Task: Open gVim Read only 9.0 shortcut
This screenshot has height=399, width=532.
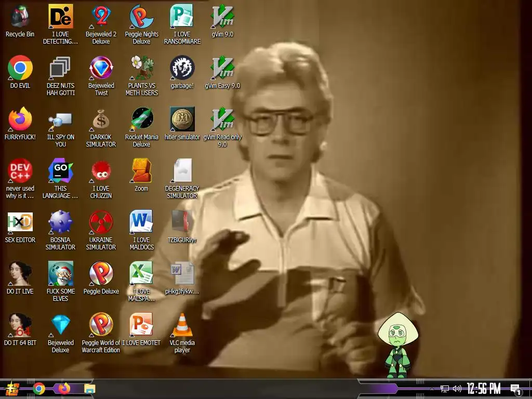Action: tap(222, 119)
